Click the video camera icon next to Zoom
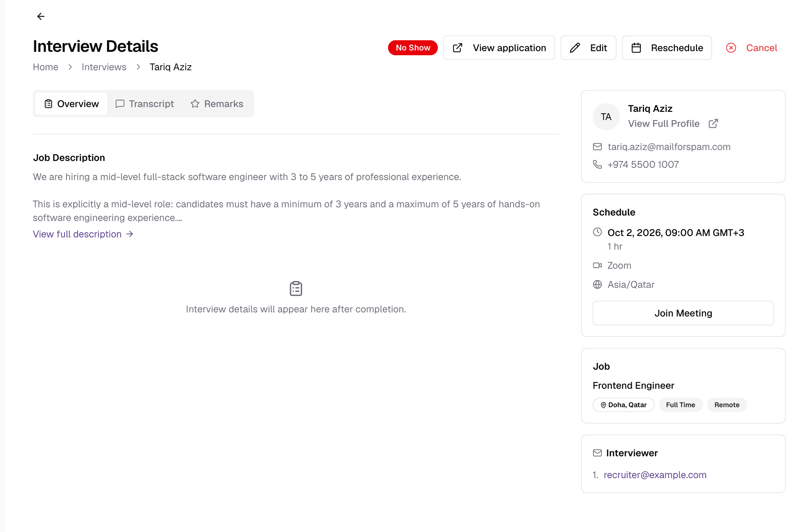 coord(597,265)
